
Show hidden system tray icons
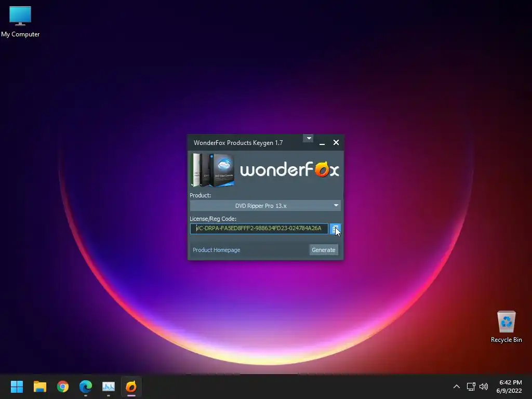457,387
